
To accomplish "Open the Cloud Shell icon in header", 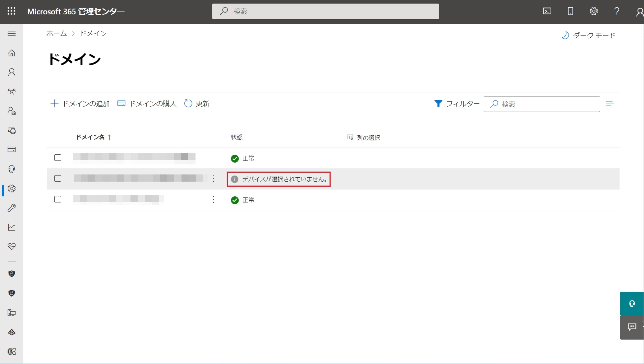I will click(547, 11).
